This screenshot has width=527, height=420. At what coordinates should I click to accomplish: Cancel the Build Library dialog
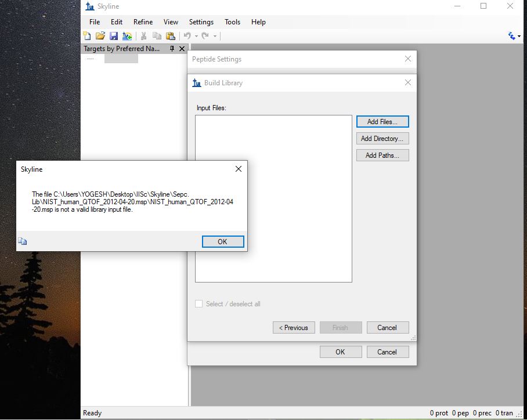(388, 328)
